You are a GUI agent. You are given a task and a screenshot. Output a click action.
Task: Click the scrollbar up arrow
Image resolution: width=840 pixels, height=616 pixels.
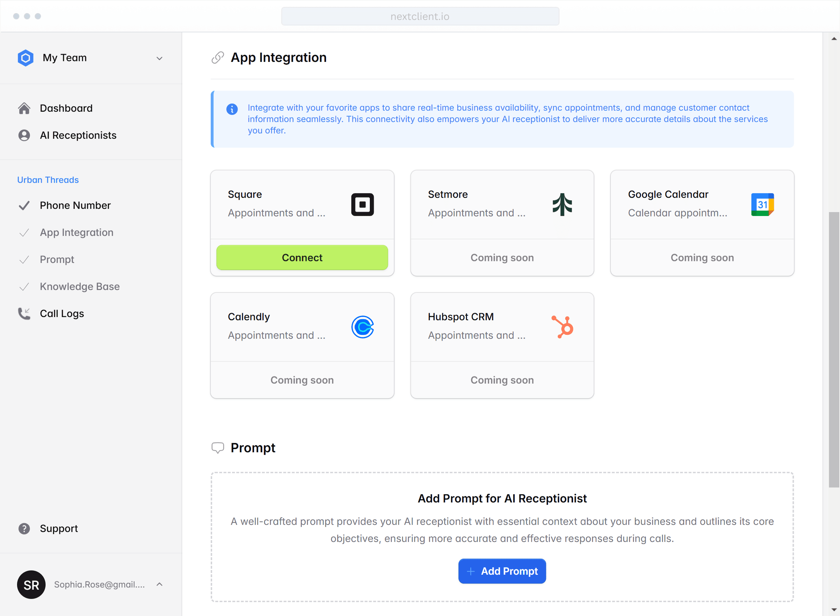point(834,39)
